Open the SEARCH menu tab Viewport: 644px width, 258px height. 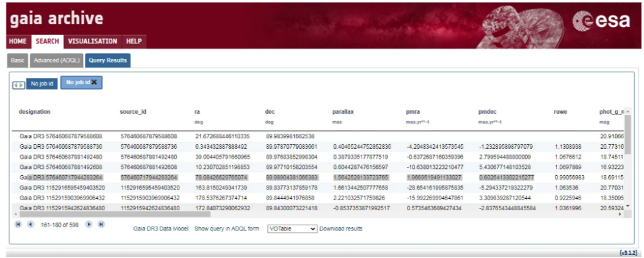[47, 41]
